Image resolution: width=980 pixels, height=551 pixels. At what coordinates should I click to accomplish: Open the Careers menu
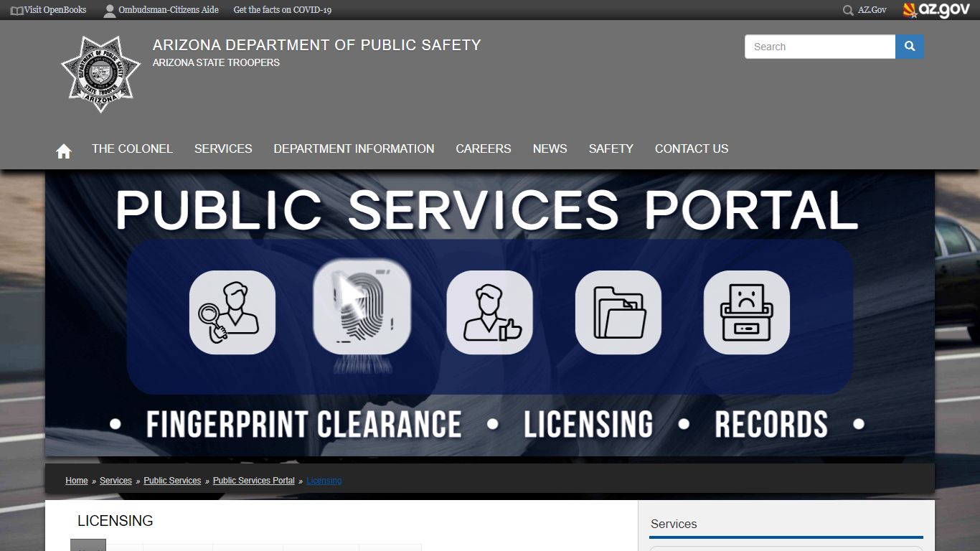click(484, 149)
